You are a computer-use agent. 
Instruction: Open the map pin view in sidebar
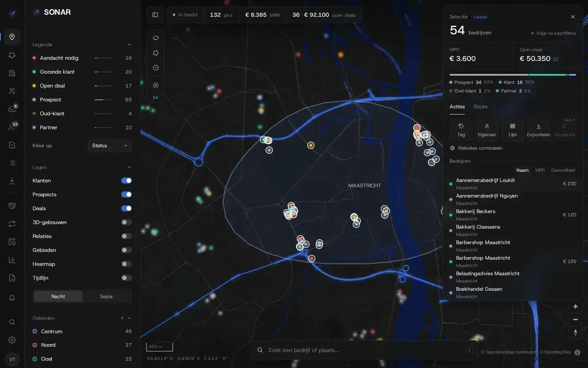point(12,37)
